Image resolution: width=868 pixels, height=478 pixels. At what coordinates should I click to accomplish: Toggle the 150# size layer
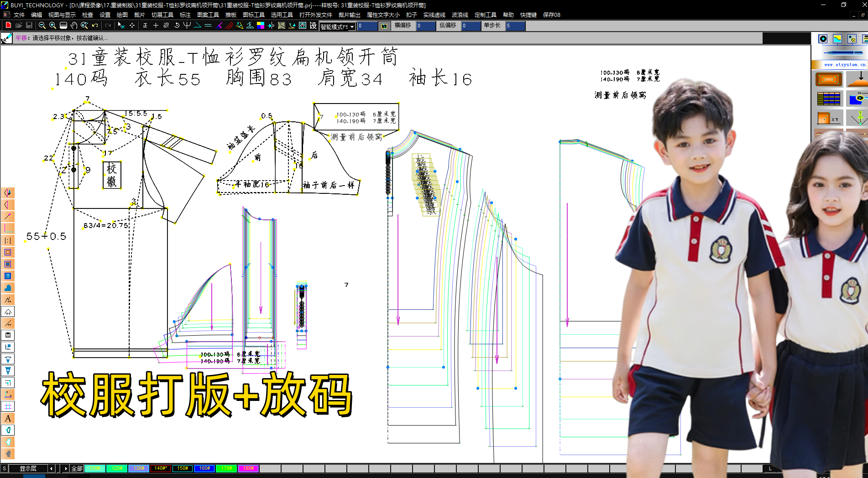[183, 468]
